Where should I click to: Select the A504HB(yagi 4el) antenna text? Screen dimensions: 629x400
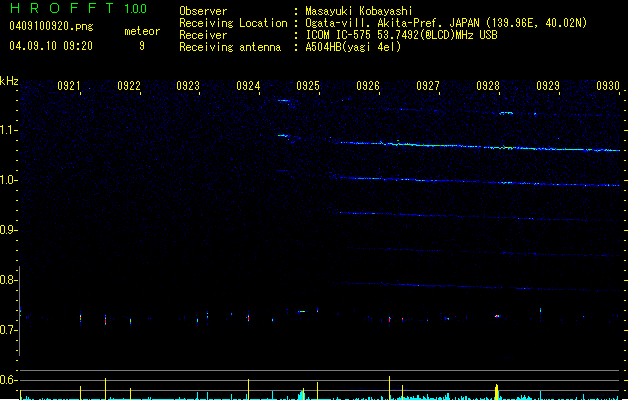(353, 47)
